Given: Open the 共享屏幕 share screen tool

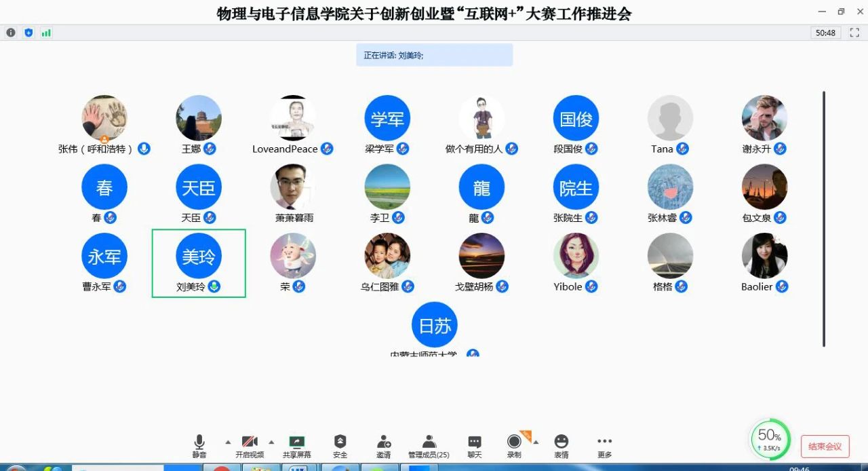Looking at the screenshot, I should point(297,442).
